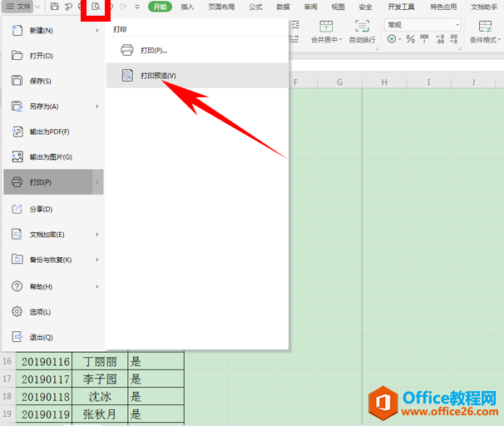Click cell containing 丁丽丽
Screen dimensions: 504x426
pos(100,362)
